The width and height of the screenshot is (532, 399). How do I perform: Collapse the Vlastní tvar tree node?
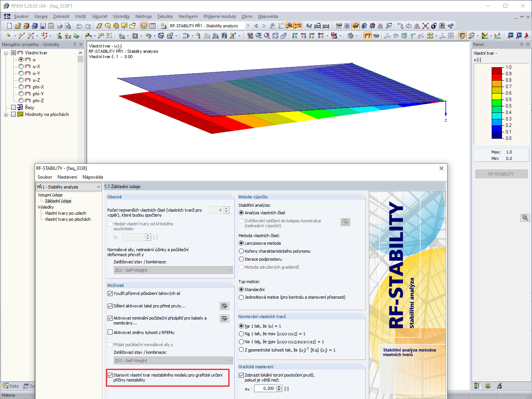(x=6, y=53)
